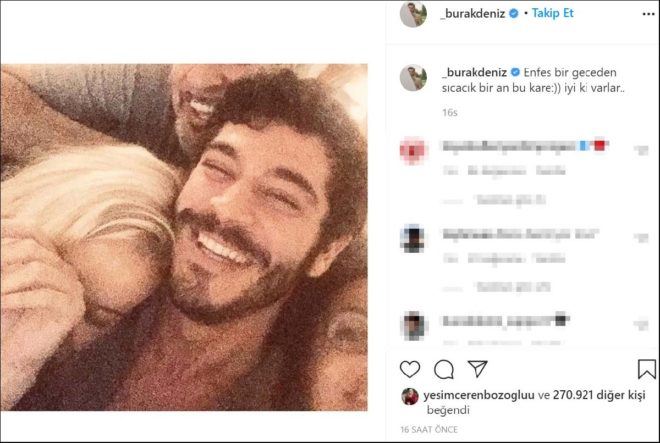Click the verified badge next to _burakdeniz in header
Screen dimensions: 660x443
[x=514, y=13]
